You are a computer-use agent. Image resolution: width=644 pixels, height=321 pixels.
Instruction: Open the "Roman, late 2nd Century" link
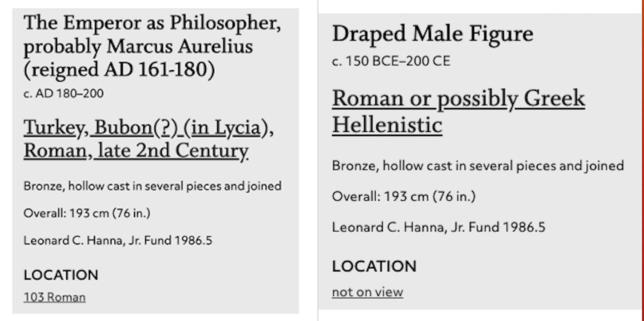coord(136,150)
